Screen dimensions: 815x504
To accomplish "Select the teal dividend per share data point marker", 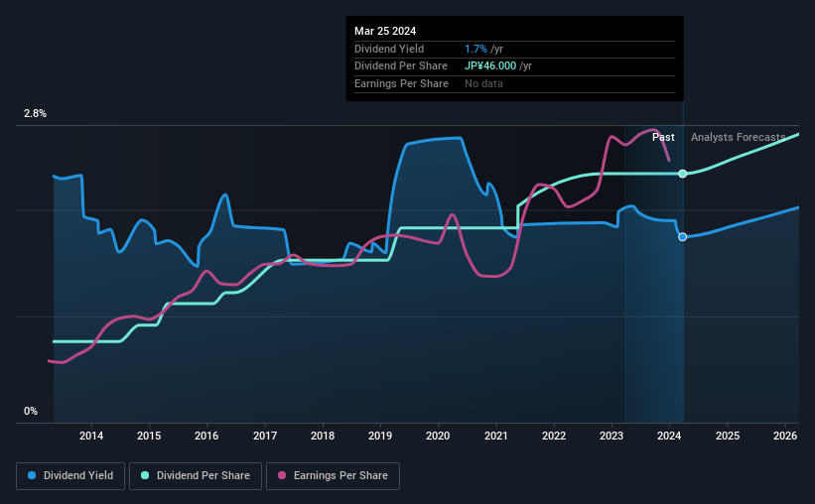I will pyautogui.click(x=682, y=174).
